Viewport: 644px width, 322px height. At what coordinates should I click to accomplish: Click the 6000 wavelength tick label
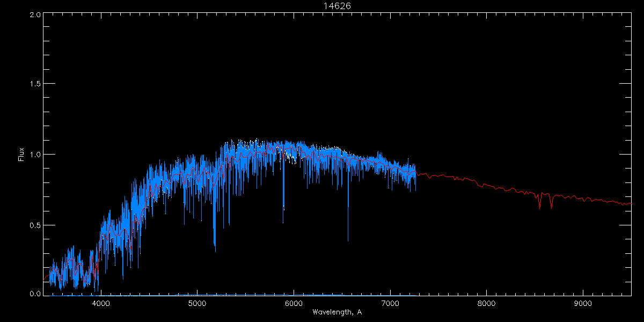[294, 303]
